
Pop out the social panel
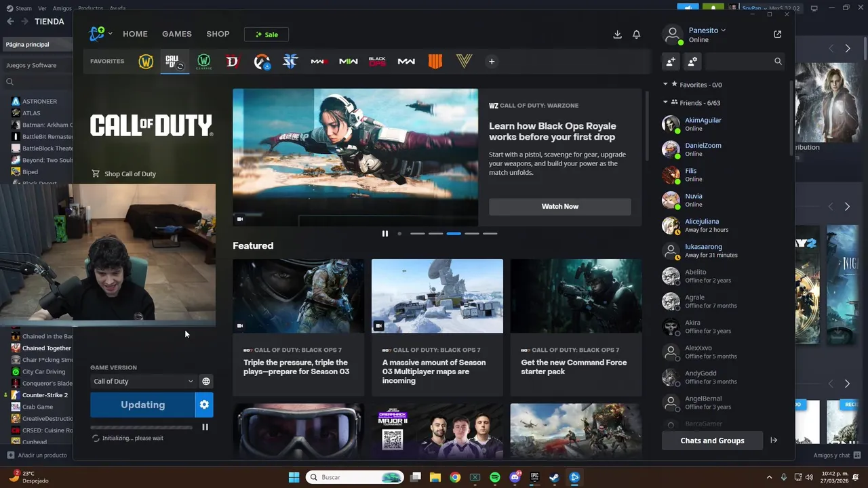777,34
